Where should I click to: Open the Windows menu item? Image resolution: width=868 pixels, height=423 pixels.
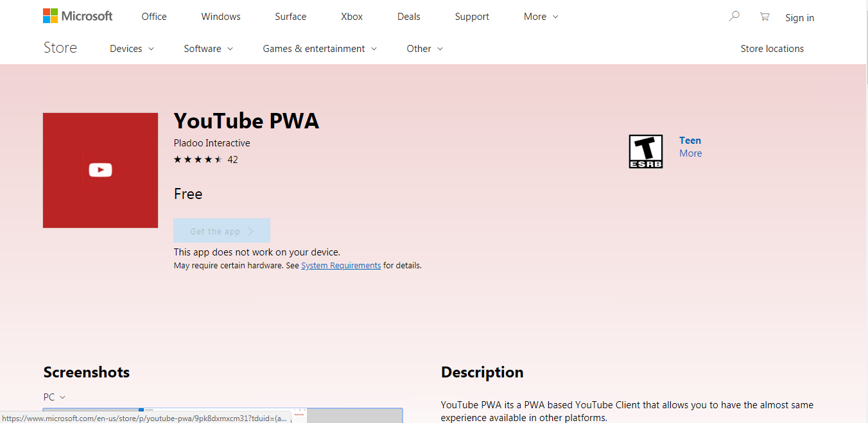click(x=221, y=17)
